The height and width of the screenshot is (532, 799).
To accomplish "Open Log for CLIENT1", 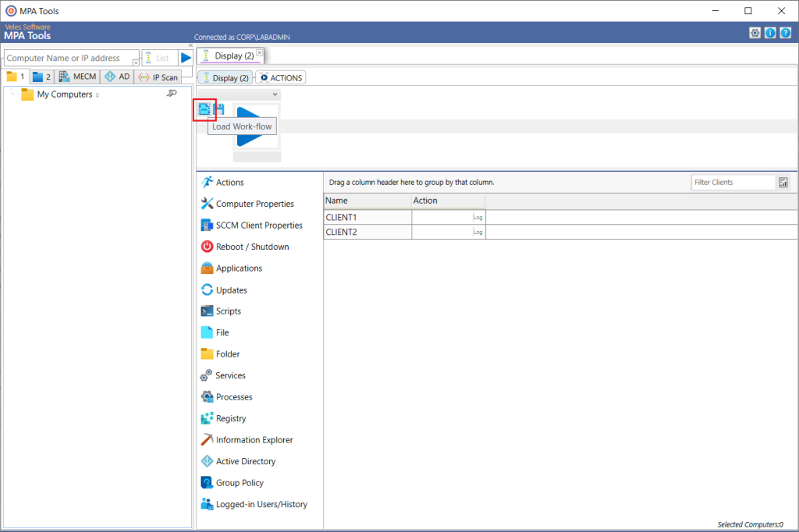I will (478, 218).
